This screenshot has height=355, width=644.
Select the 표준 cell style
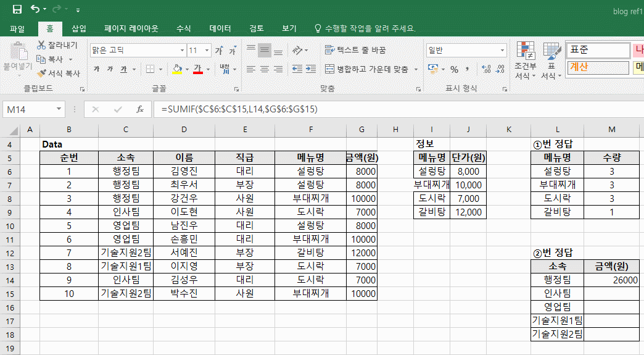pos(598,50)
